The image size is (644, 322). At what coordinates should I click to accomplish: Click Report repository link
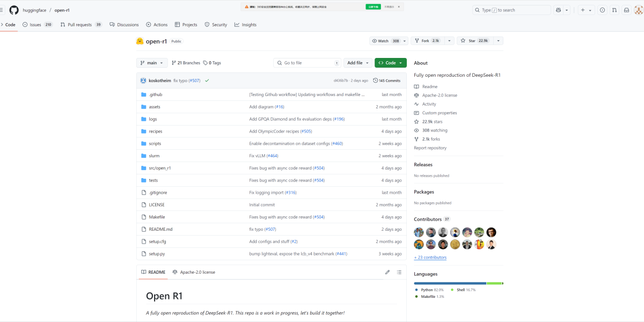pos(430,148)
